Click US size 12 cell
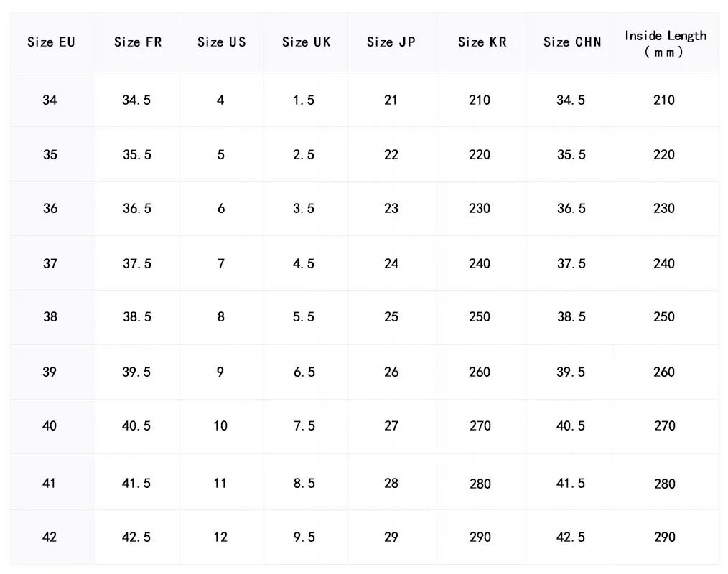The height and width of the screenshot is (574, 728). (220, 537)
